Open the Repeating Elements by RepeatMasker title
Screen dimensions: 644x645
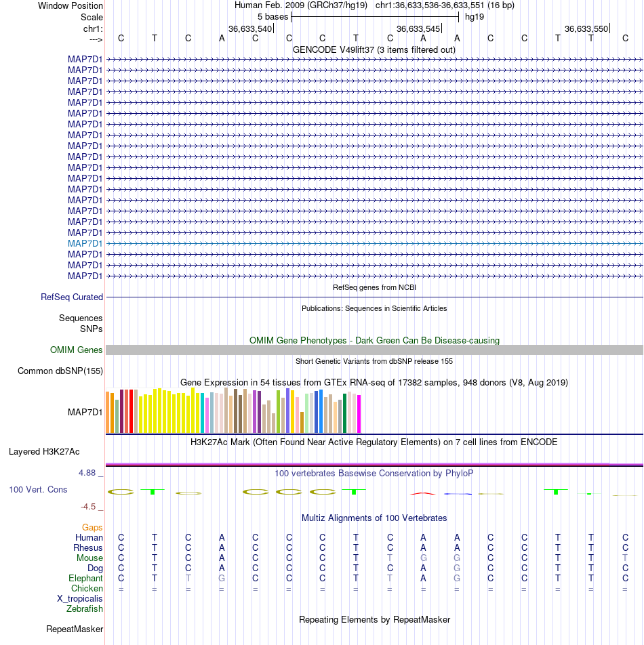pyautogui.click(x=374, y=619)
